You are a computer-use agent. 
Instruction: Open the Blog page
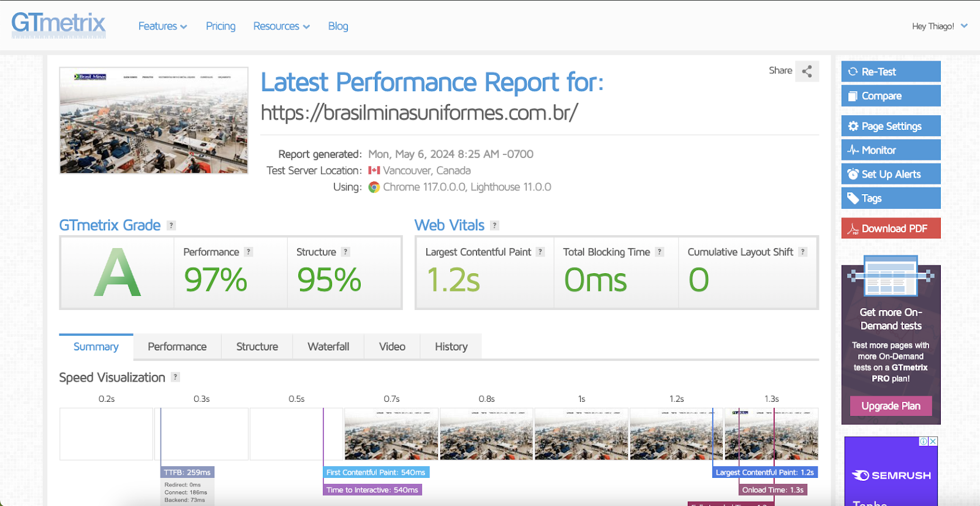[338, 26]
